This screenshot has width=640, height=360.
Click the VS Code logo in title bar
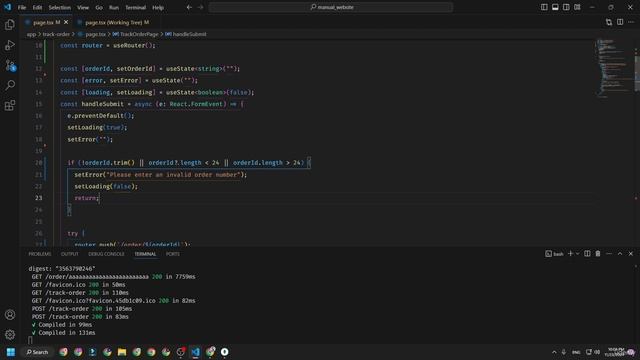tap(8, 7)
